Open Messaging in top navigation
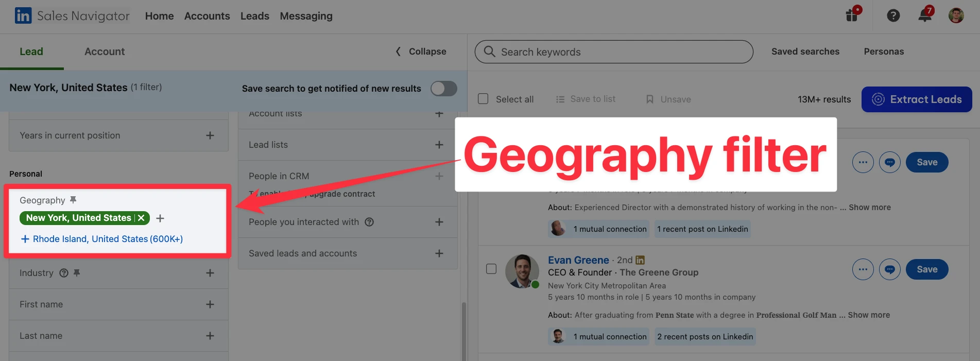The image size is (980, 361). 306,16
